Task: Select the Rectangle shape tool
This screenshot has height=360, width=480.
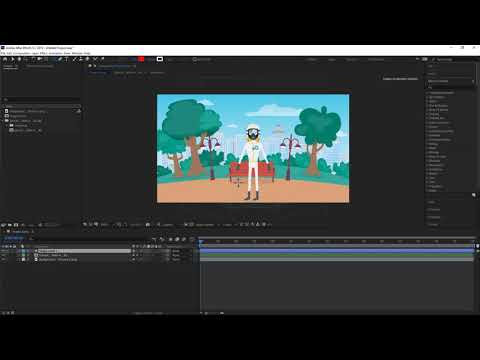Action: (53, 59)
